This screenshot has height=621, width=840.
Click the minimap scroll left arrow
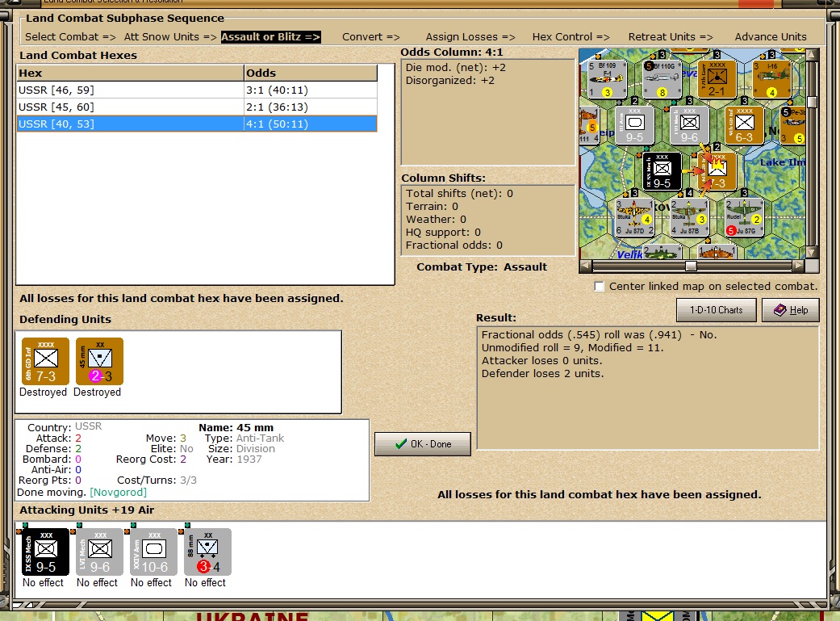[x=585, y=266]
